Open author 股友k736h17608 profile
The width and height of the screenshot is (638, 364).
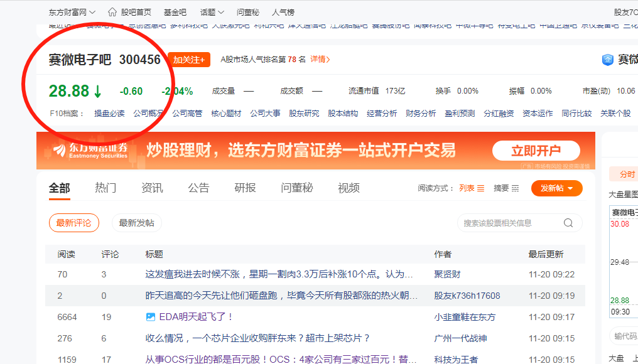click(467, 296)
